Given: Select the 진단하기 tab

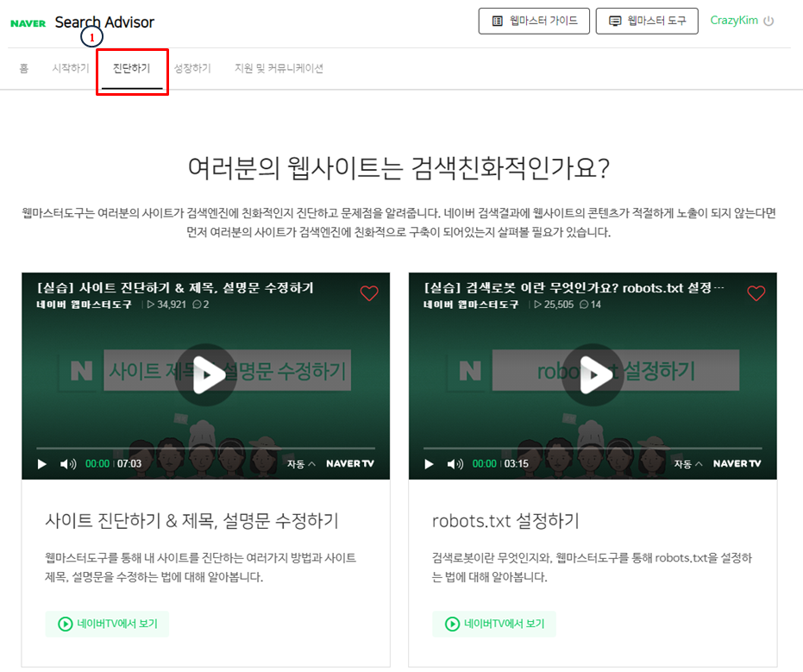Looking at the screenshot, I should (x=132, y=68).
